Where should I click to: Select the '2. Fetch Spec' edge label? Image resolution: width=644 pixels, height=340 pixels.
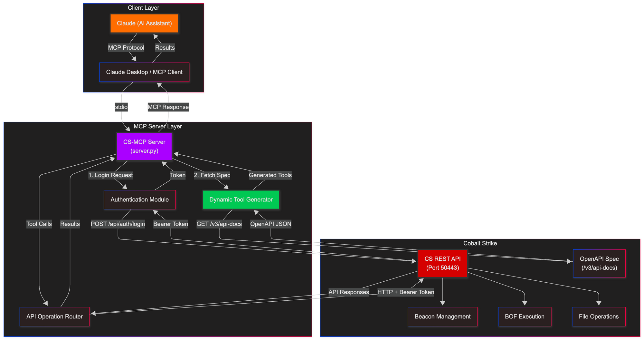click(212, 175)
